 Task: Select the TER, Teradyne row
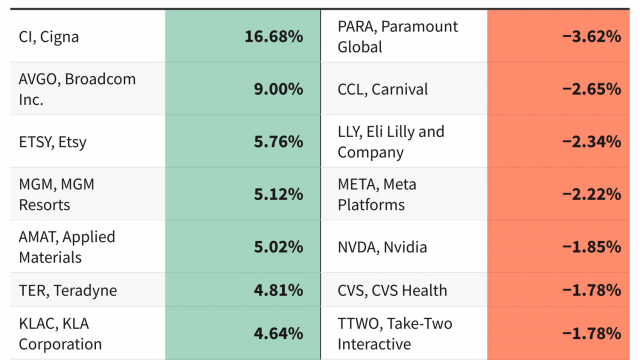(165, 290)
